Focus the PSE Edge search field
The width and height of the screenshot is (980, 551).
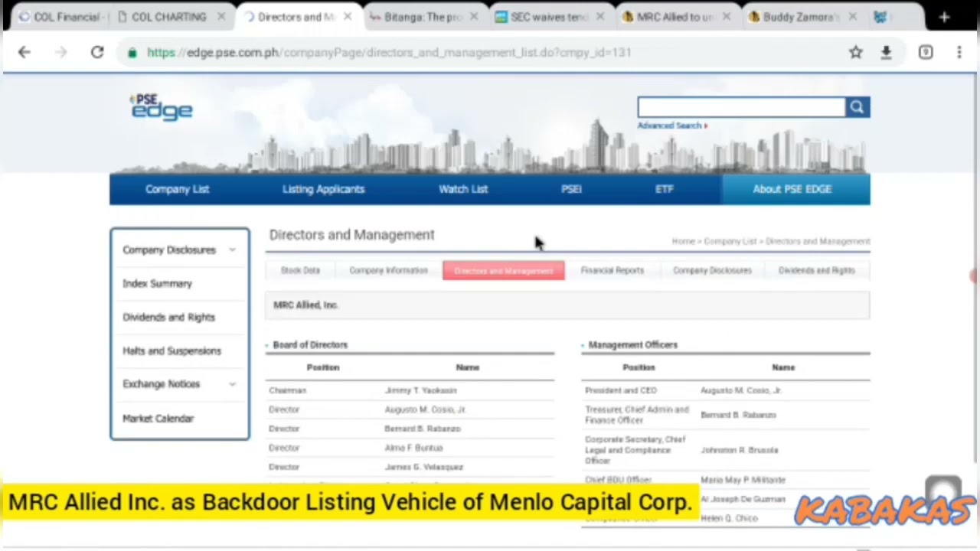click(741, 107)
